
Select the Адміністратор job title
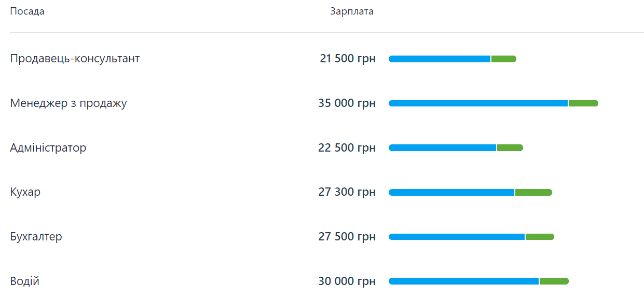tap(48, 148)
